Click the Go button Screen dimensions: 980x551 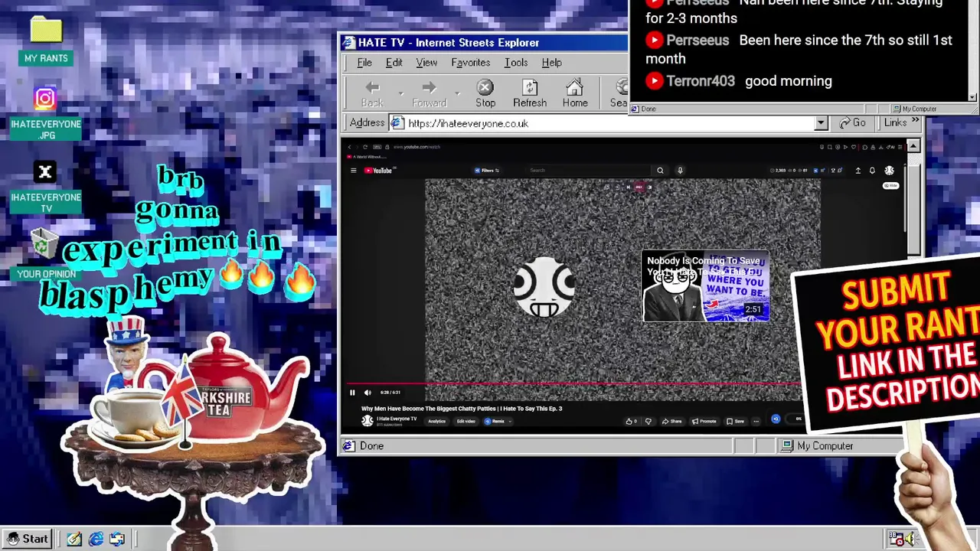(x=853, y=123)
